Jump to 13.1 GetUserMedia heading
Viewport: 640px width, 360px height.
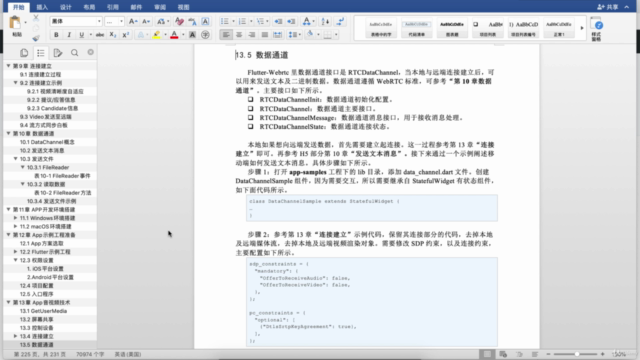(43, 311)
